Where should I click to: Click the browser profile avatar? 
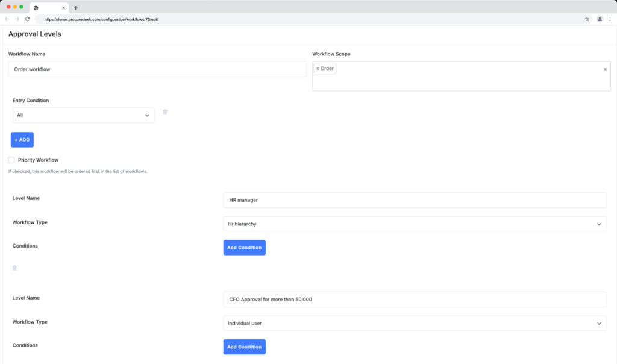(599, 19)
